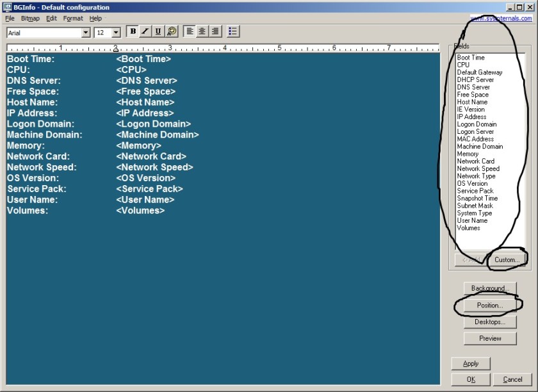
Task: Open the font color picker
Action: [171, 31]
